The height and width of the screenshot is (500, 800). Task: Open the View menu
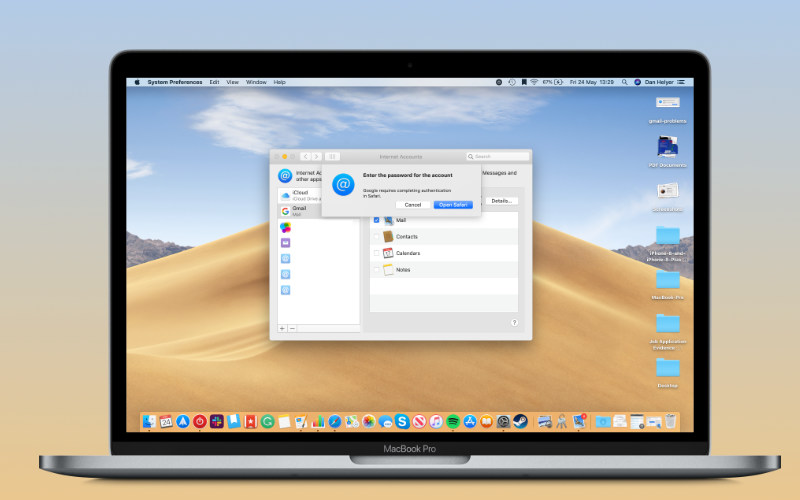(x=233, y=82)
